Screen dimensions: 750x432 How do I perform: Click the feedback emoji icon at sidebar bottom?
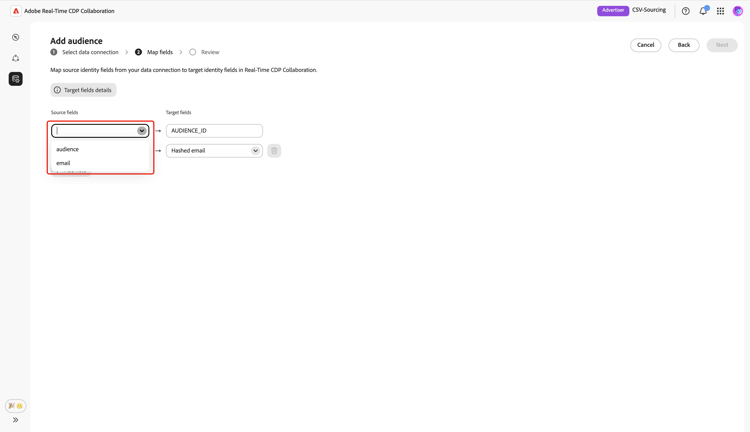point(15,406)
